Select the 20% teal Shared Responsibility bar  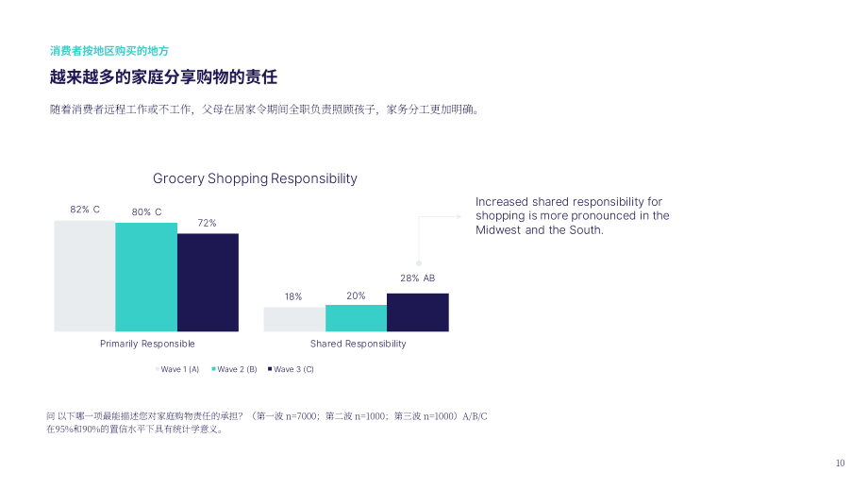(x=356, y=318)
